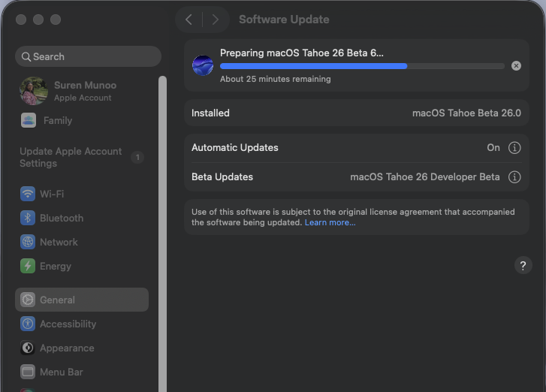Click the Appearance sidebar icon
The image size is (546, 392).
coord(28,348)
